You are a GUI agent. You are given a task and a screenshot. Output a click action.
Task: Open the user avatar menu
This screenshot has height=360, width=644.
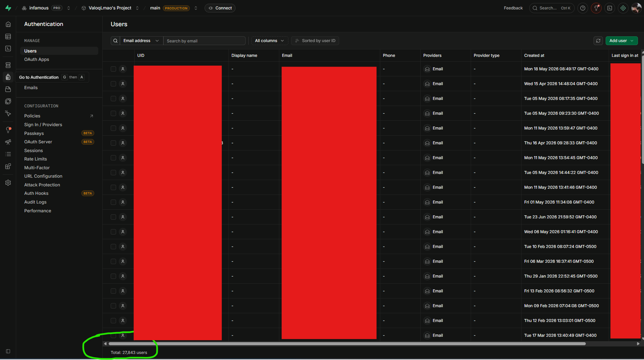[x=636, y=8]
